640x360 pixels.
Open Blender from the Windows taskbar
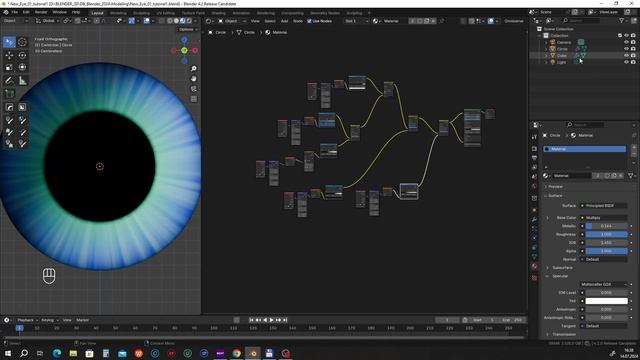[253, 353]
